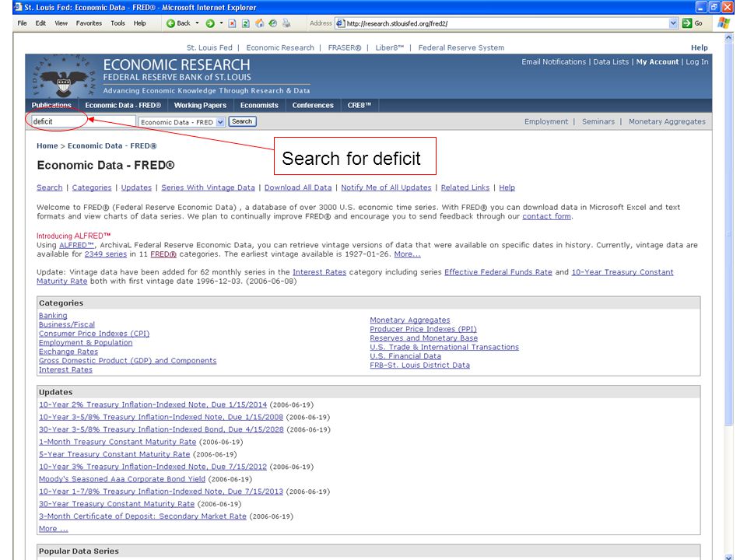The height and width of the screenshot is (560, 747).
Task: Open the Monetary Aggregates quick link in gray bar
Action: [x=667, y=122]
